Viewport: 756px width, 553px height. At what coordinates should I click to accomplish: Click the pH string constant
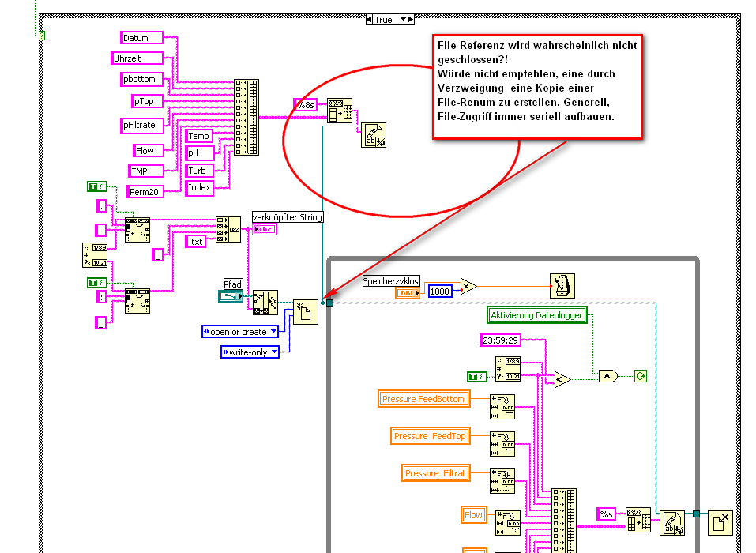coord(199,153)
